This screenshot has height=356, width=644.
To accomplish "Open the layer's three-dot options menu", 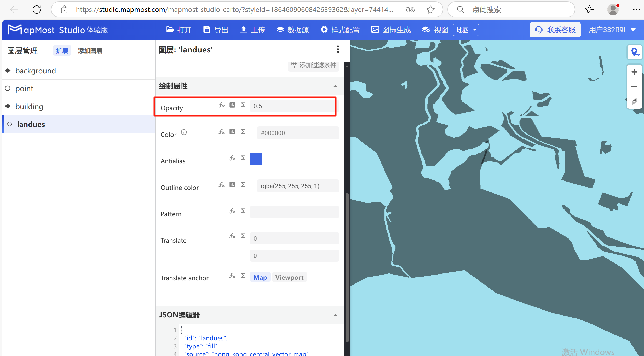I will pyautogui.click(x=338, y=49).
